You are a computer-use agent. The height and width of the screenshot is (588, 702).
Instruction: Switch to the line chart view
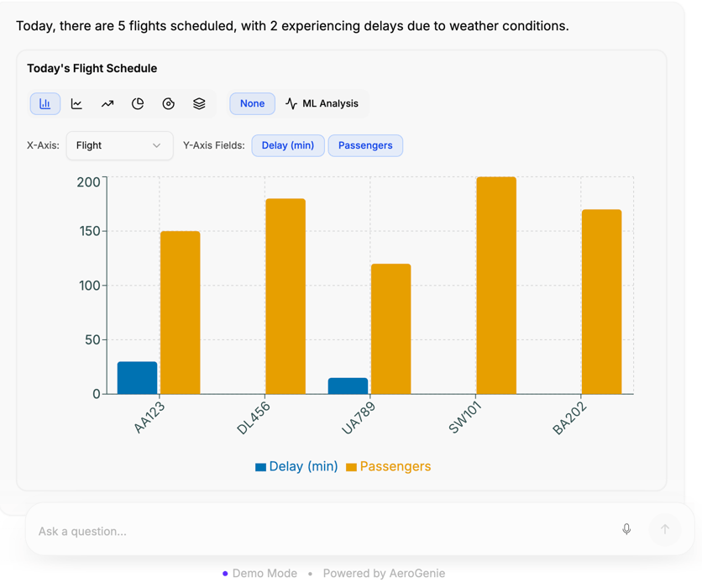click(x=76, y=103)
